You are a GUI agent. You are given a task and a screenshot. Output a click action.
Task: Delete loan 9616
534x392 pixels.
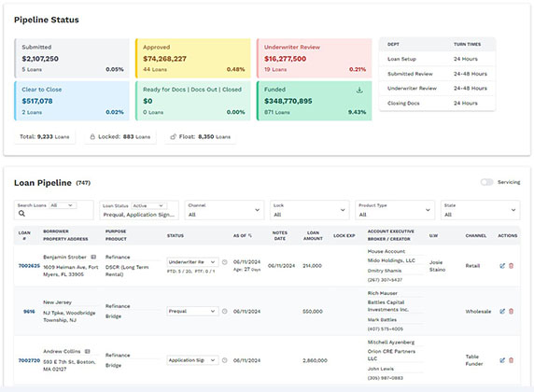511,312
